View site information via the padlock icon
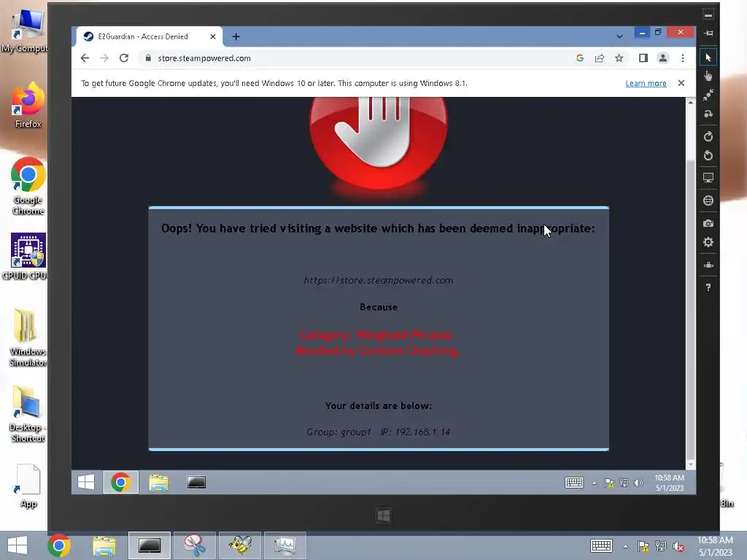The width and height of the screenshot is (747, 560). 148,58
